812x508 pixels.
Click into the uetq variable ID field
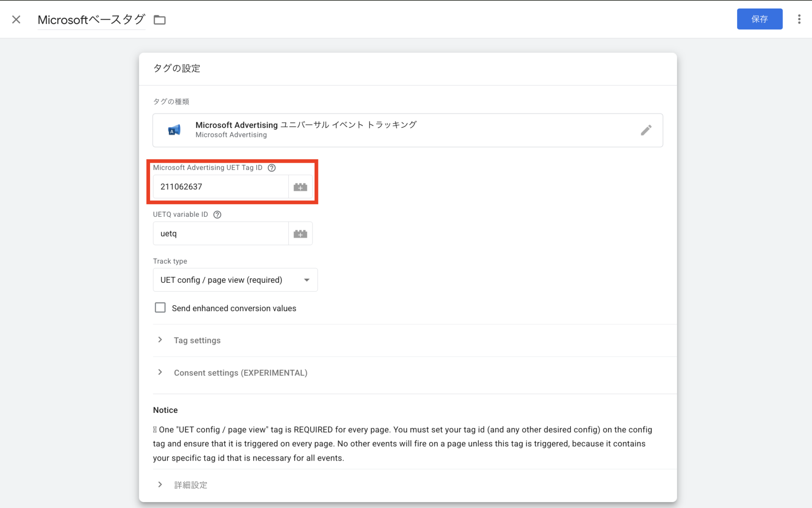[221, 233]
